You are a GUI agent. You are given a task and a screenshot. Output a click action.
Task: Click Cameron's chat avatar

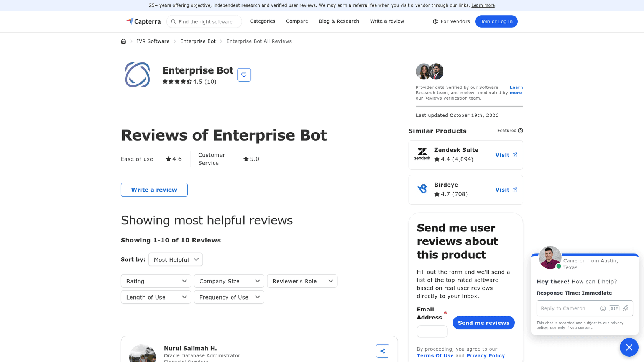pyautogui.click(x=550, y=257)
